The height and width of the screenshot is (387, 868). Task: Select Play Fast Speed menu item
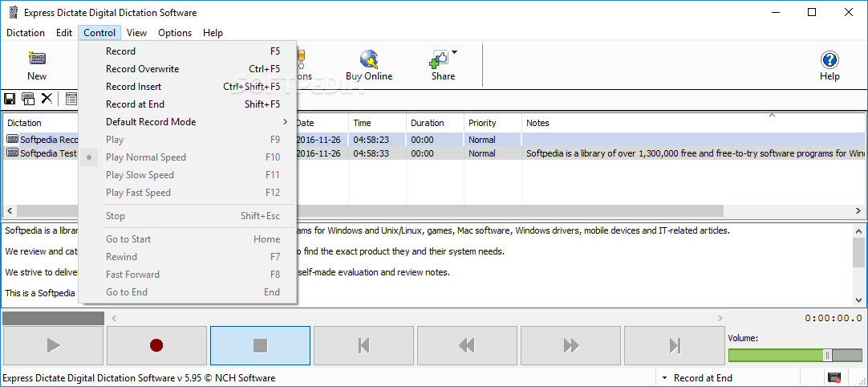coord(188,193)
